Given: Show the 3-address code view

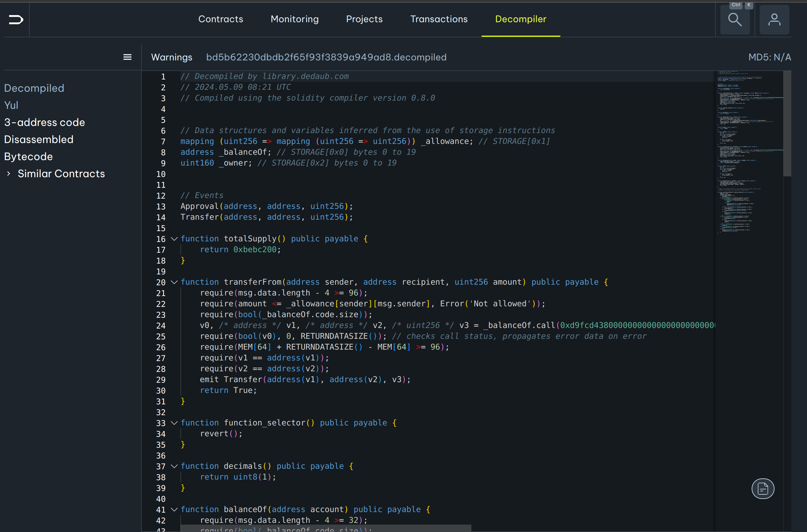Looking at the screenshot, I should (x=44, y=123).
